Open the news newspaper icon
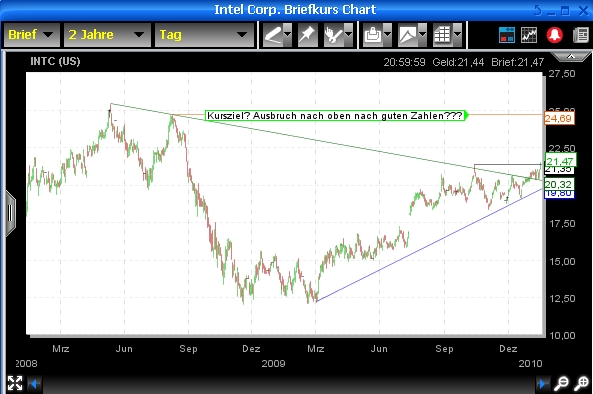593x394 pixels. tap(581, 35)
